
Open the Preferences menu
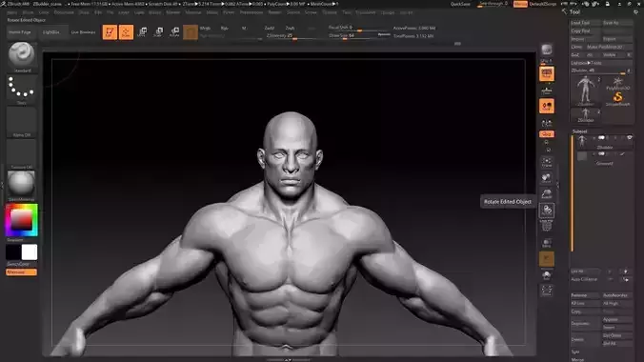click(252, 12)
